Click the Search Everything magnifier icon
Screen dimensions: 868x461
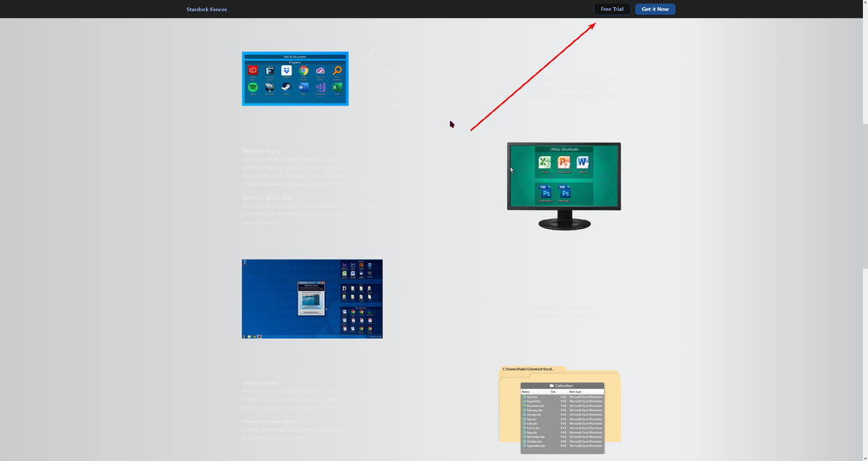(337, 70)
